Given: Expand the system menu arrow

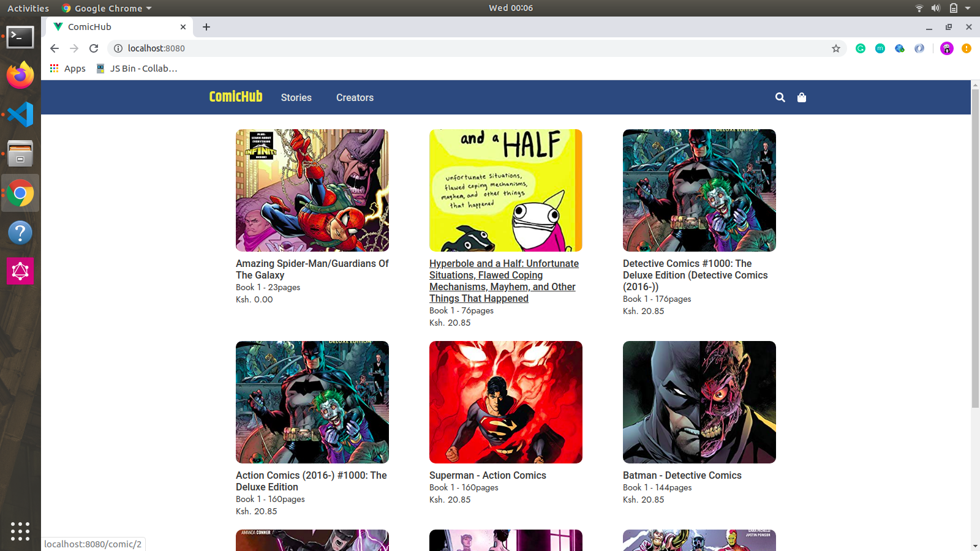Looking at the screenshot, I should 968,8.
